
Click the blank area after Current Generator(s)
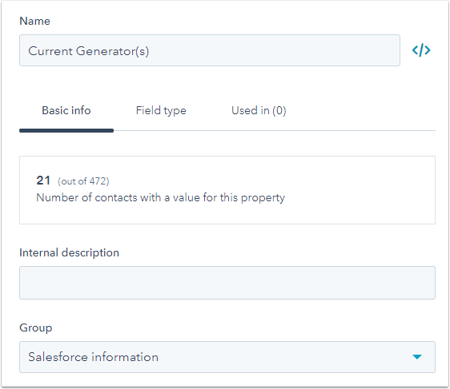[273, 50]
